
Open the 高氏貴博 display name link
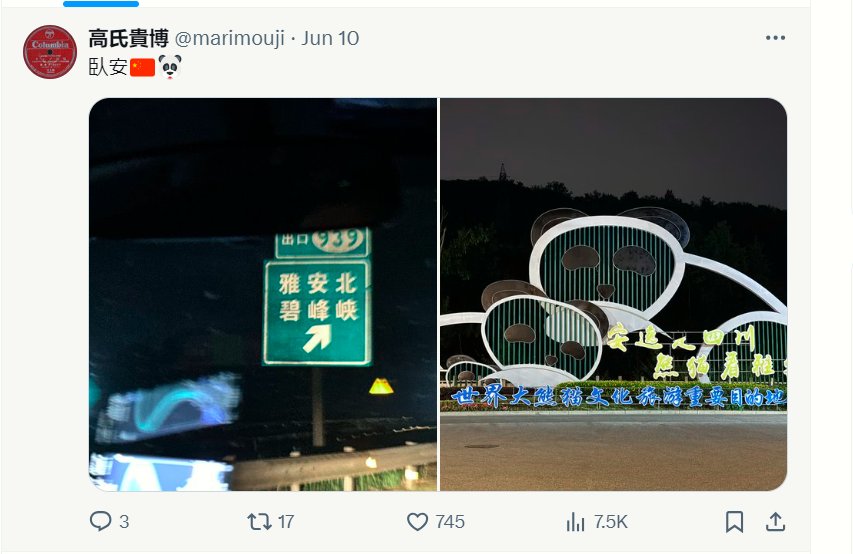tap(128, 39)
